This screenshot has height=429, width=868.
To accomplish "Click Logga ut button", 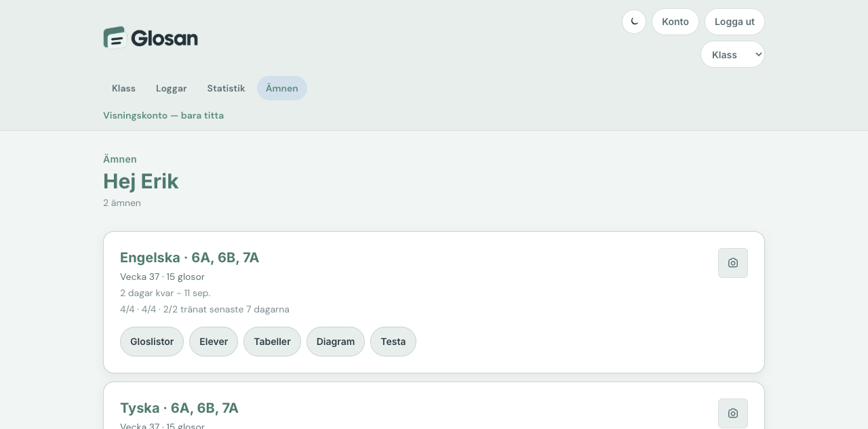I will pyautogui.click(x=734, y=22).
